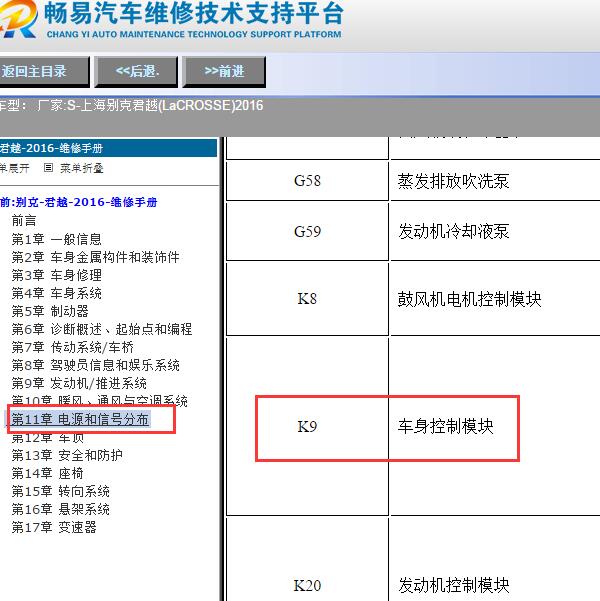Open 第5章 制动器

coord(50,311)
